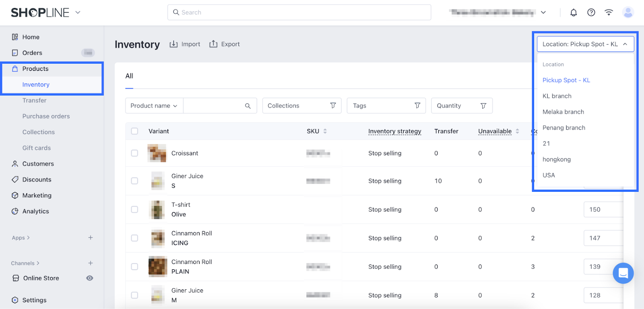
Task: Click the SHOPLINE logo
Action: 40,12
